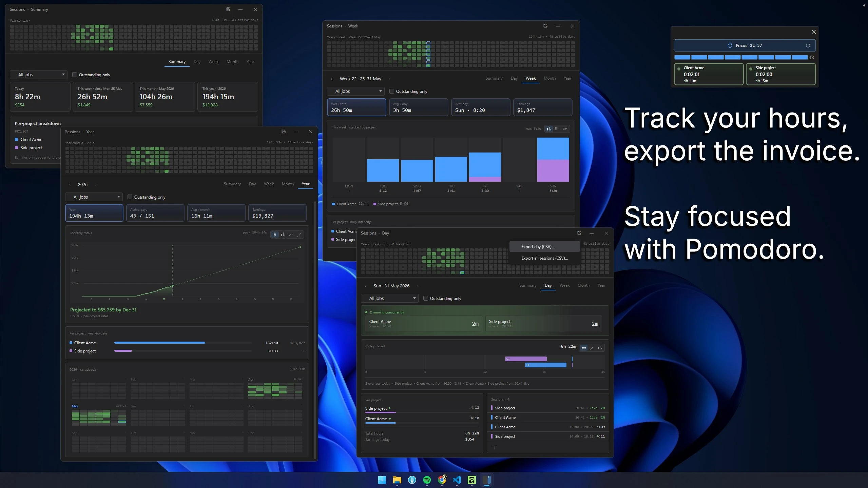Viewport: 868px width, 488px height.
Task: Go to previous day before Sun 31 May
Action: click(x=366, y=286)
